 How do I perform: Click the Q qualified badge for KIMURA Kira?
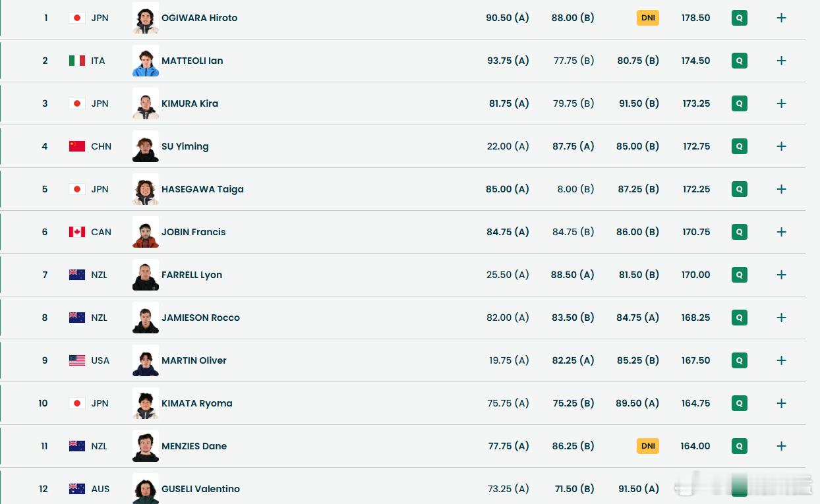click(739, 103)
